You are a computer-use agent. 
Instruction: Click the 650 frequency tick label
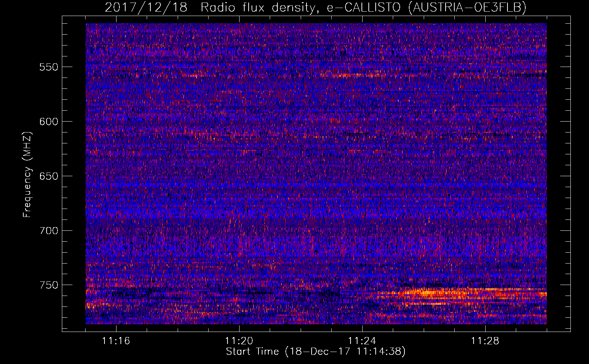(x=49, y=176)
